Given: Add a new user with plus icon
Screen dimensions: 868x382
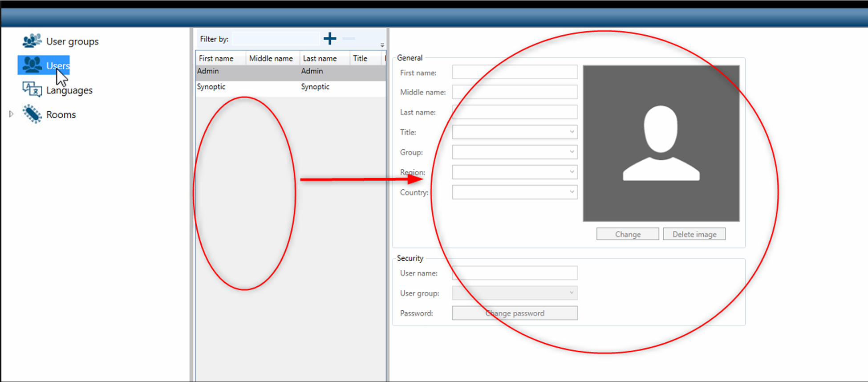Looking at the screenshot, I should [330, 39].
